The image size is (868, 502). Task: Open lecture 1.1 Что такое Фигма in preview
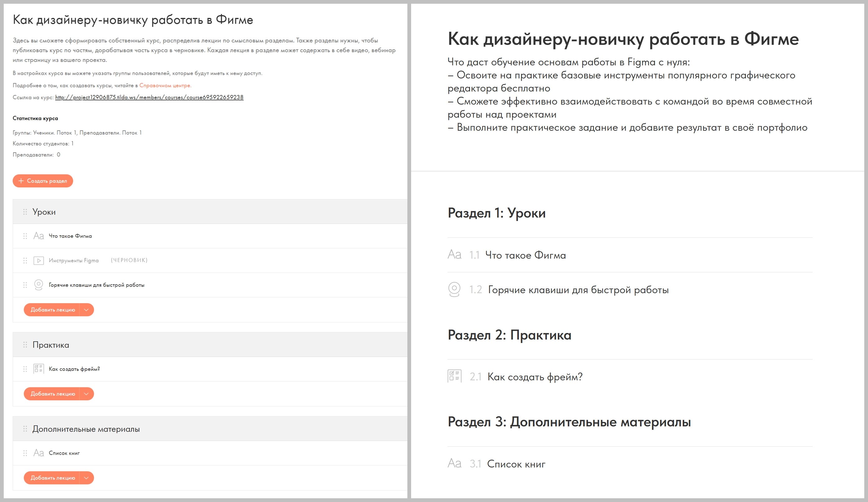click(525, 255)
